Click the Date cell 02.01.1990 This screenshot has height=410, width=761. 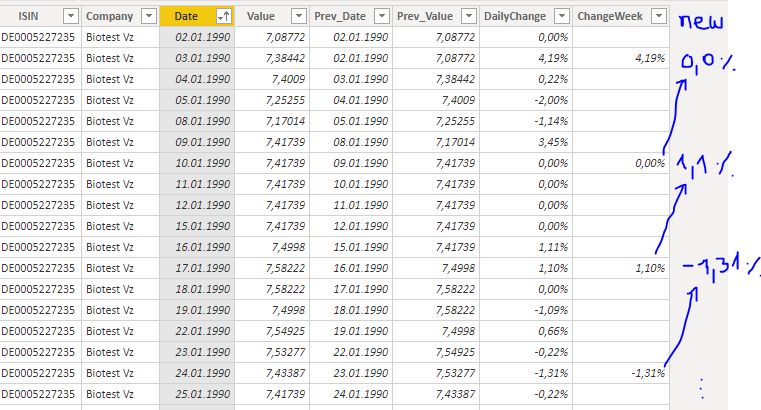[x=197, y=37]
